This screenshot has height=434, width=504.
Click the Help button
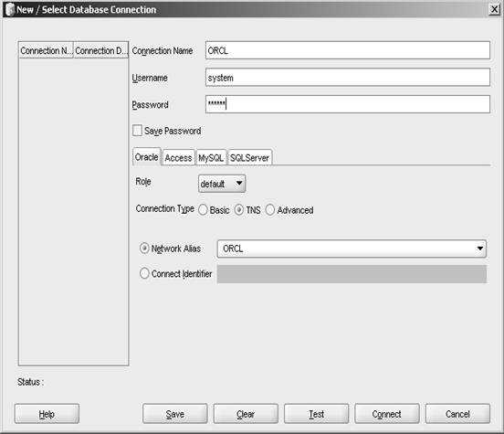(47, 414)
